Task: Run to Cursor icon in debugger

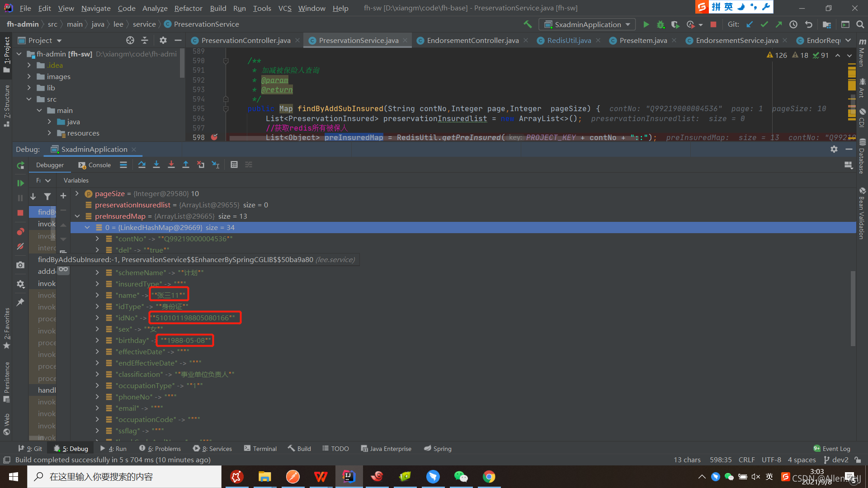Action: point(216,165)
